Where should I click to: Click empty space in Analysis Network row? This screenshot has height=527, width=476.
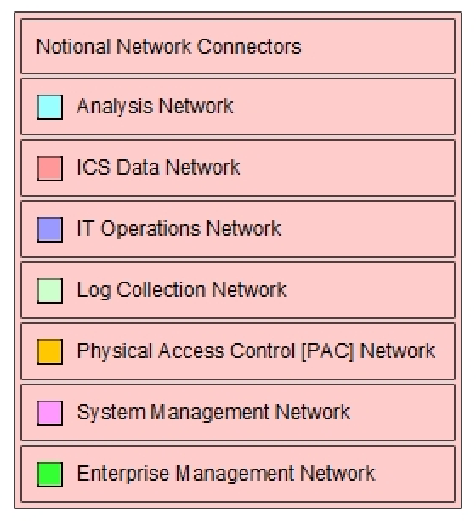click(343, 107)
